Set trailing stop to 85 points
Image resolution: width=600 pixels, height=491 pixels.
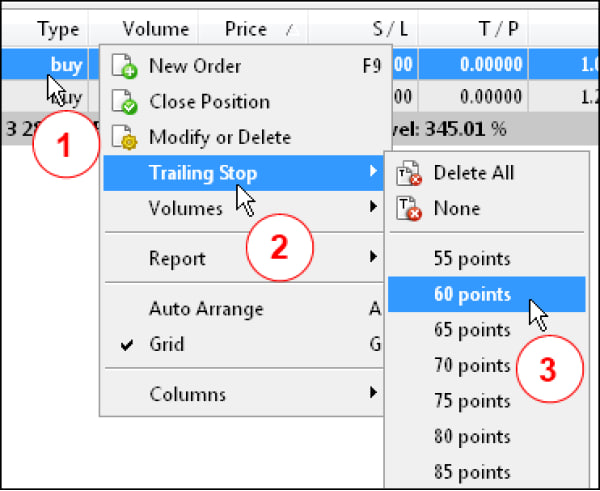tap(472, 471)
